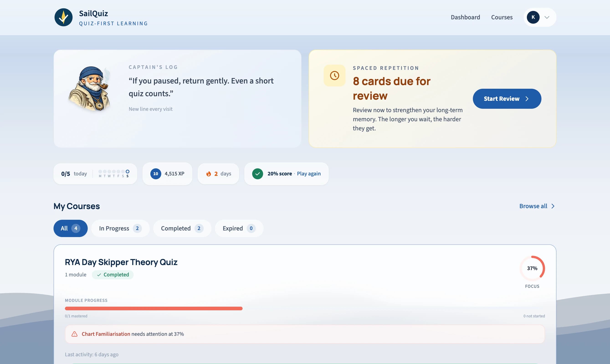This screenshot has width=610, height=364.
Task: Click the clock icon on Spaced Repetition card
Action: tap(334, 75)
